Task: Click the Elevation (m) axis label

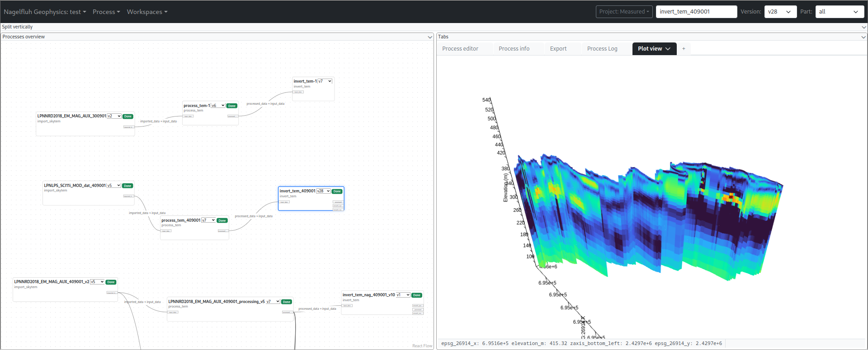Action: point(505,188)
